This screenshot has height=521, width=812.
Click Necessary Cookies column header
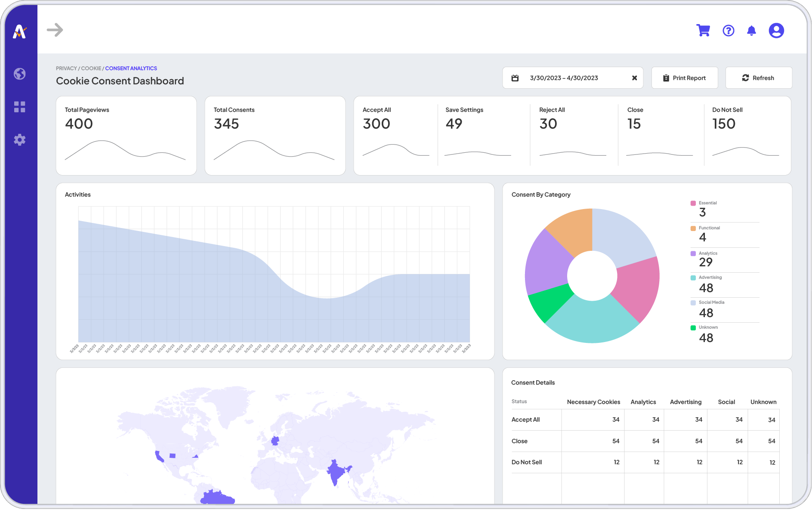tap(593, 402)
